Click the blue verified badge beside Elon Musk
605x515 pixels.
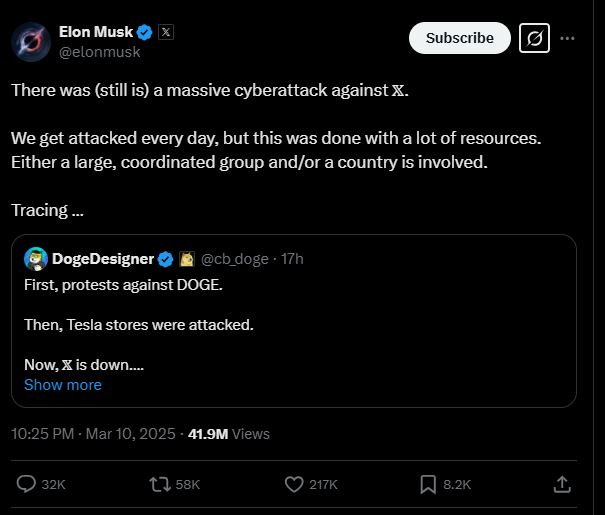coord(145,32)
